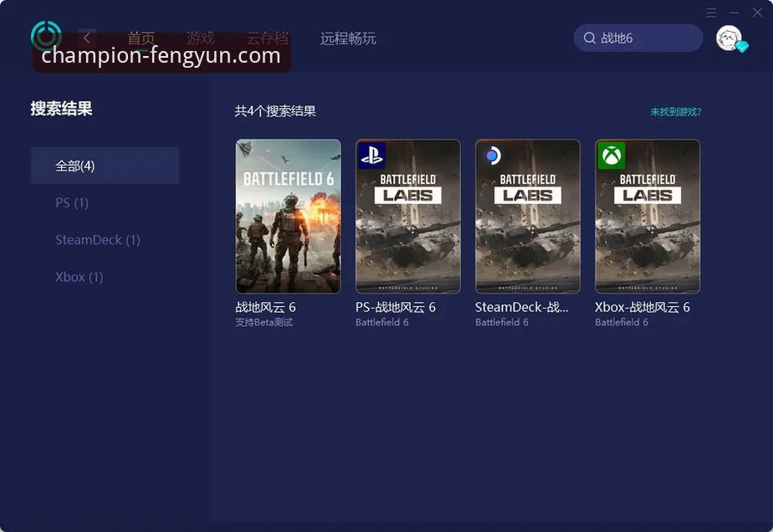The height and width of the screenshot is (532, 773).
Task: Open the 首页 home tab
Action: [141, 38]
